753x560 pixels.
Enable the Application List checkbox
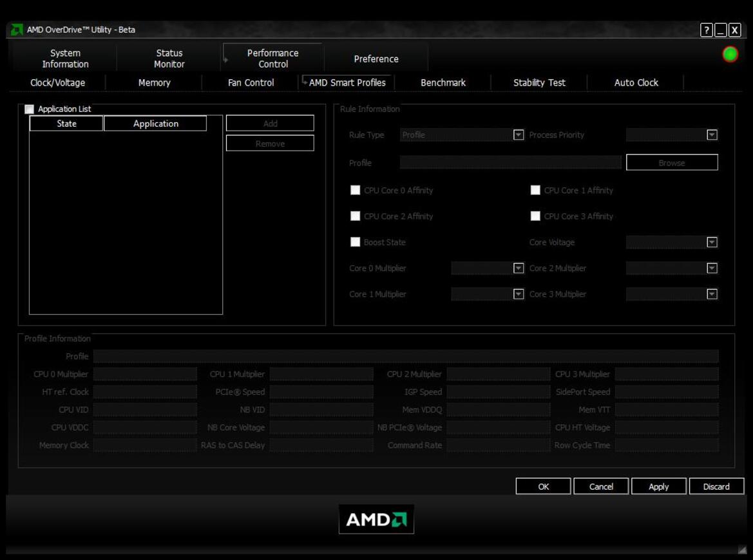29,109
